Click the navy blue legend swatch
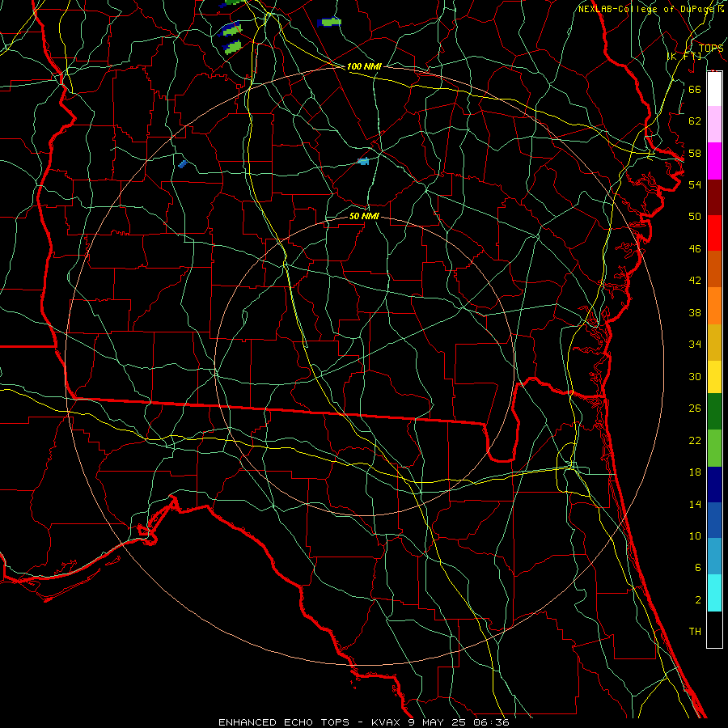The height and width of the screenshot is (728, 728). tap(714, 485)
